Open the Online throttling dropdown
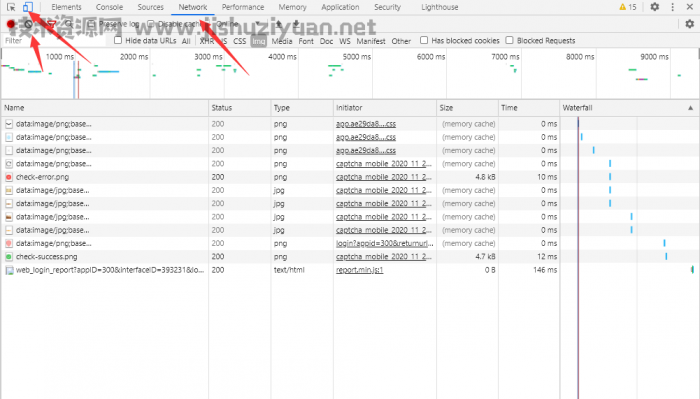Screen dimensions: 700x399 (x=238, y=24)
